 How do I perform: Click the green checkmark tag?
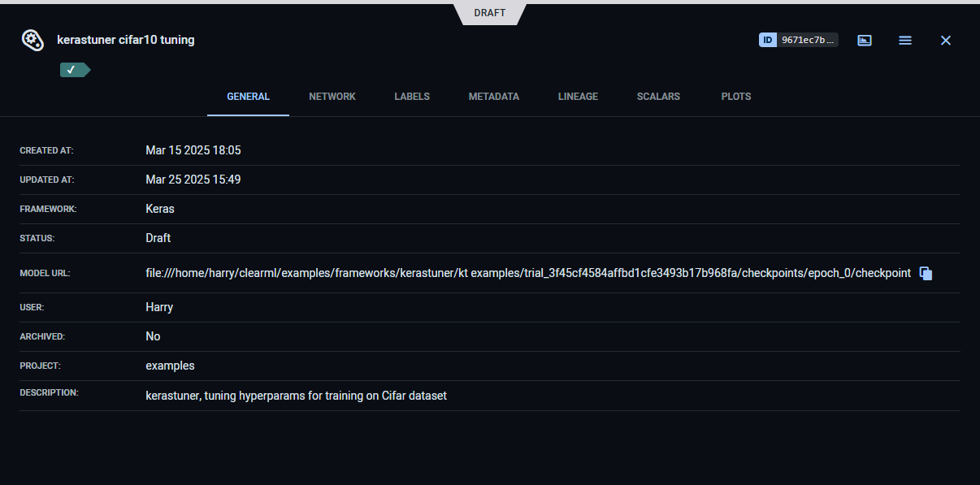pos(73,70)
